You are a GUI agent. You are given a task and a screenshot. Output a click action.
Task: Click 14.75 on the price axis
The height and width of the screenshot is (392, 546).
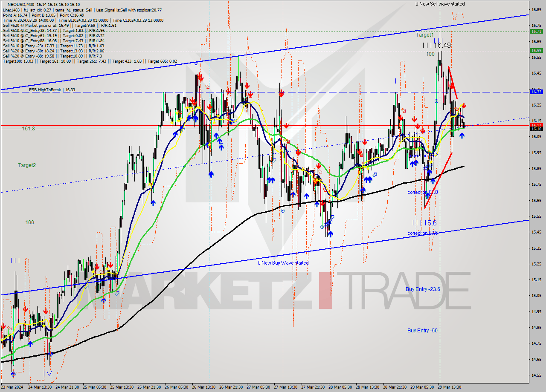[536, 343]
